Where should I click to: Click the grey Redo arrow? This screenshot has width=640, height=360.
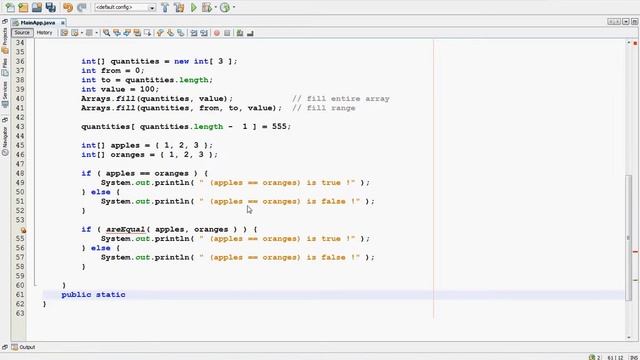tap(82, 7)
